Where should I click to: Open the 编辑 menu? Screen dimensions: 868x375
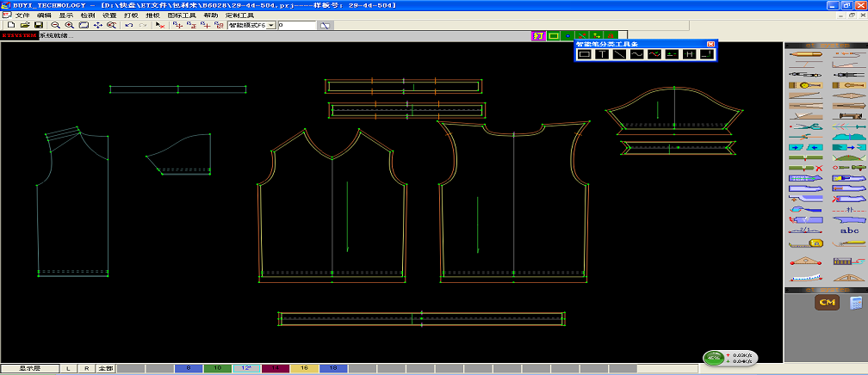(x=44, y=15)
